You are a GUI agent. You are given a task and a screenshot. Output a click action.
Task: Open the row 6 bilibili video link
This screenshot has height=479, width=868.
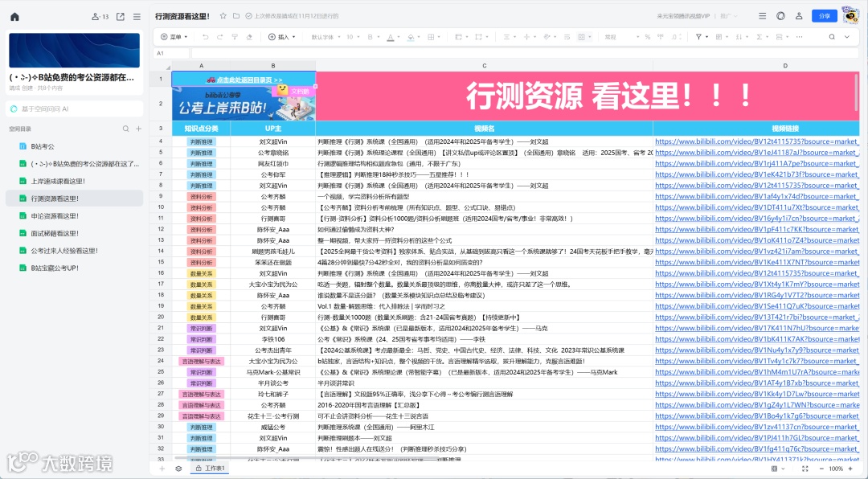click(756, 163)
